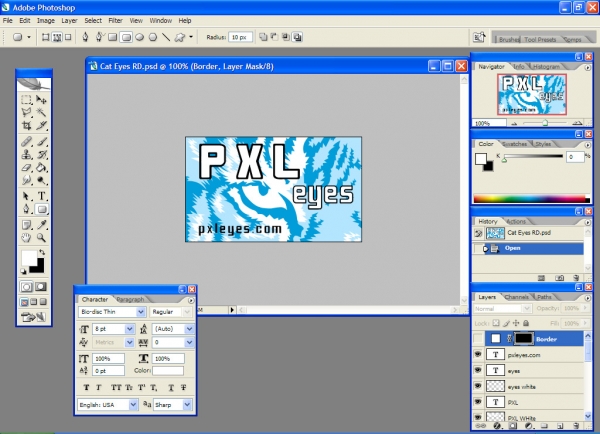Create new snapshot in History panel
This screenshot has height=434, width=600.
(x=559, y=278)
